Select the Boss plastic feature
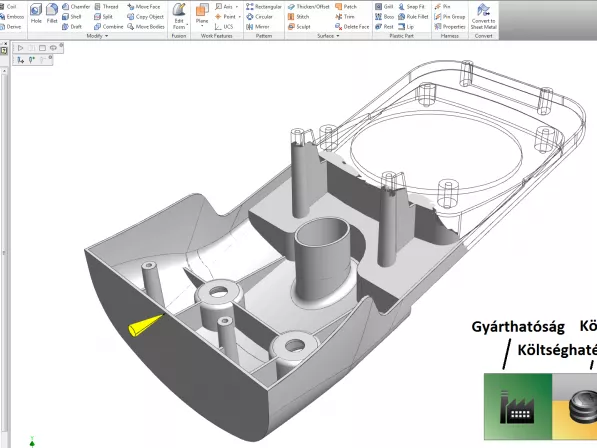This screenshot has width=597, height=448. pyautogui.click(x=385, y=17)
